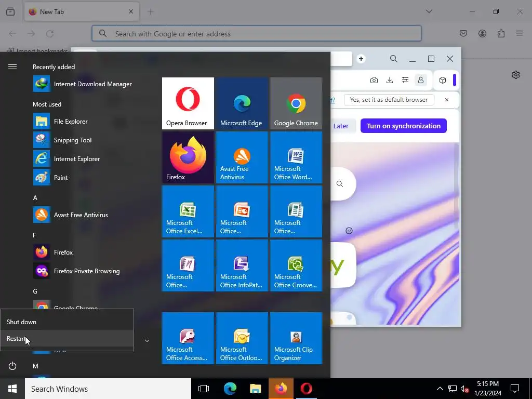Open the List all tabs dropdown in Firefox
Screen dimensions: 532x399
pyautogui.click(x=429, y=11)
